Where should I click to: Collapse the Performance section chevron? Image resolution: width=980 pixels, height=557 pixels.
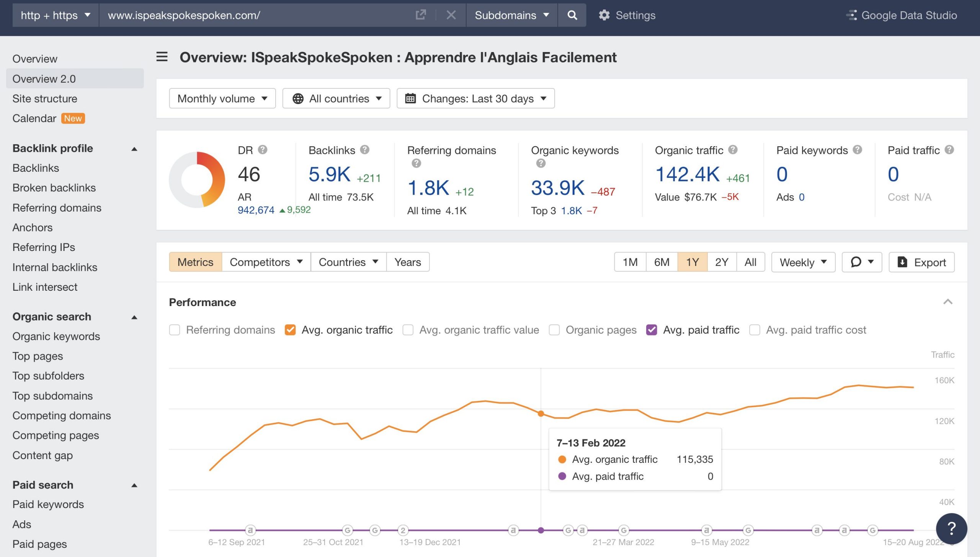[x=947, y=302]
